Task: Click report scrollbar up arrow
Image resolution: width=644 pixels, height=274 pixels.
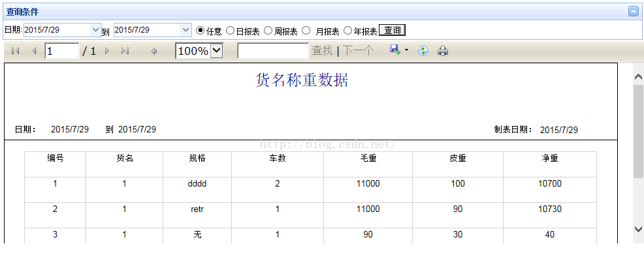Action: click(638, 77)
